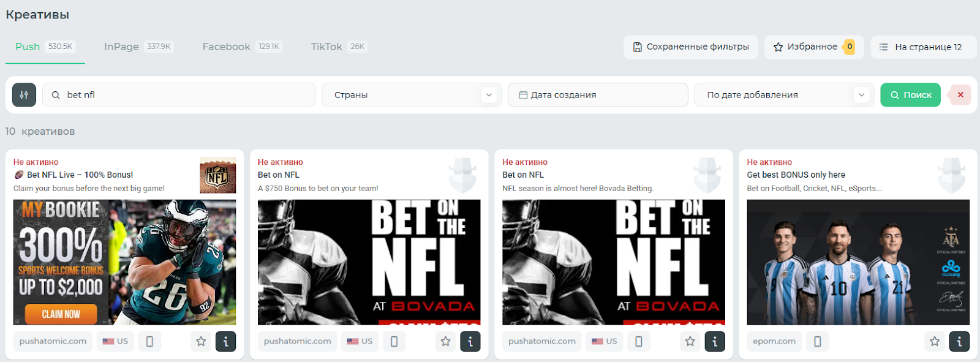
Task: Expand the Страны countries dropdown
Action: click(412, 95)
